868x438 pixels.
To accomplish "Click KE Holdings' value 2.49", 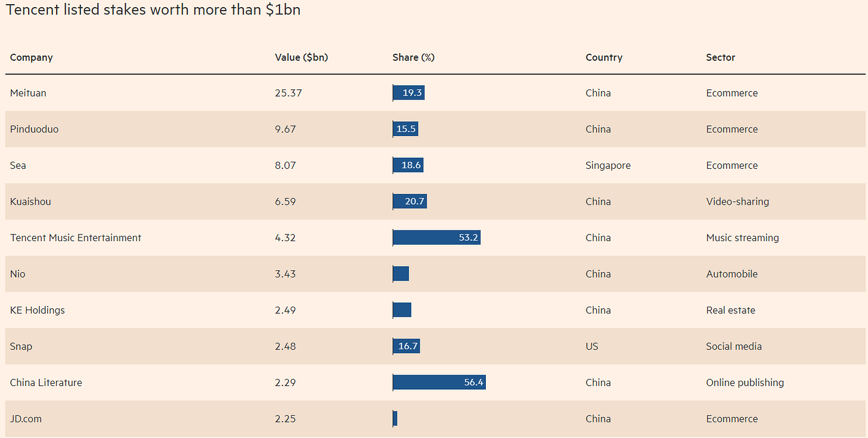I will (285, 310).
